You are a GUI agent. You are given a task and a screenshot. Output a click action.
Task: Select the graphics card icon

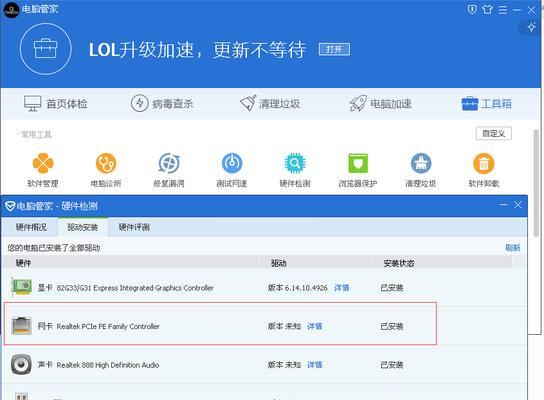pos(22,287)
